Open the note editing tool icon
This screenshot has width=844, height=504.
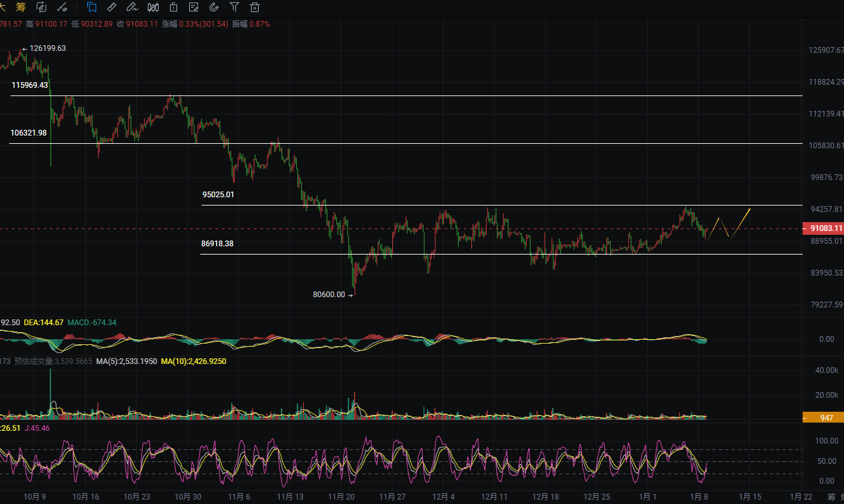[x=194, y=8]
